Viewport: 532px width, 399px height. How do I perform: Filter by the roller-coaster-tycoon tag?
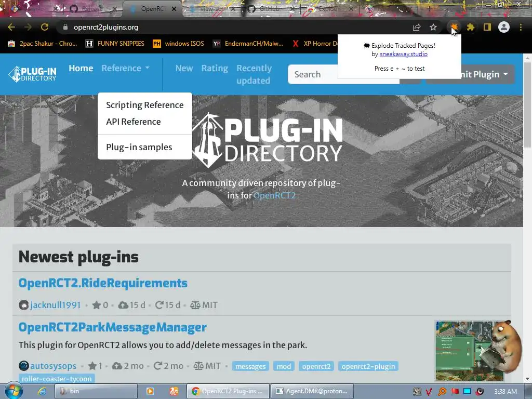[57, 379]
